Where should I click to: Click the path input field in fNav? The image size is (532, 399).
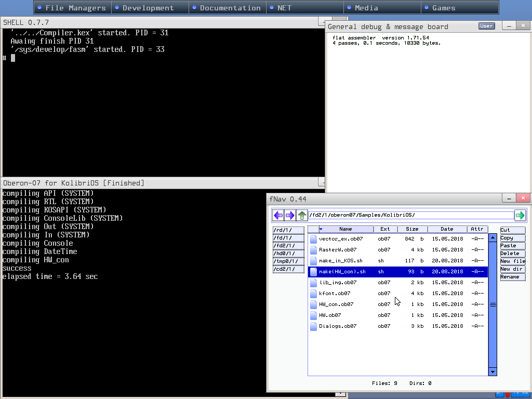click(x=410, y=215)
